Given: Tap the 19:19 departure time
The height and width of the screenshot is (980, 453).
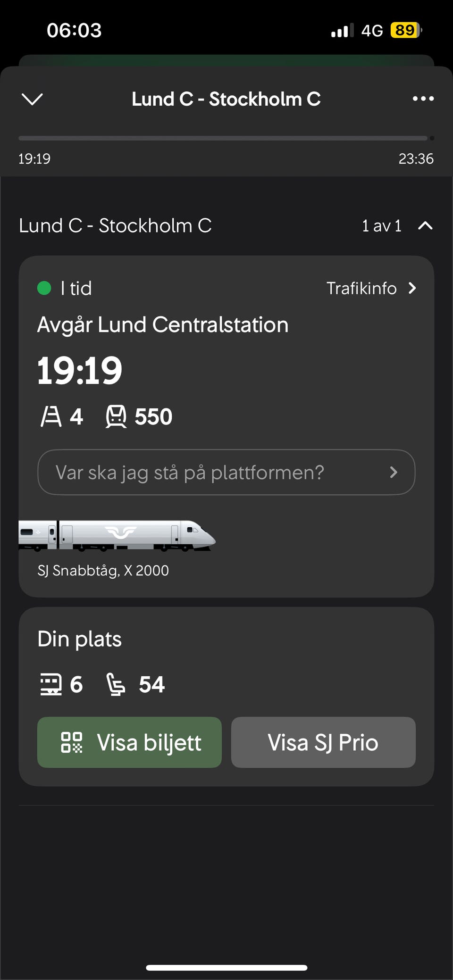Looking at the screenshot, I should coord(80,371).
